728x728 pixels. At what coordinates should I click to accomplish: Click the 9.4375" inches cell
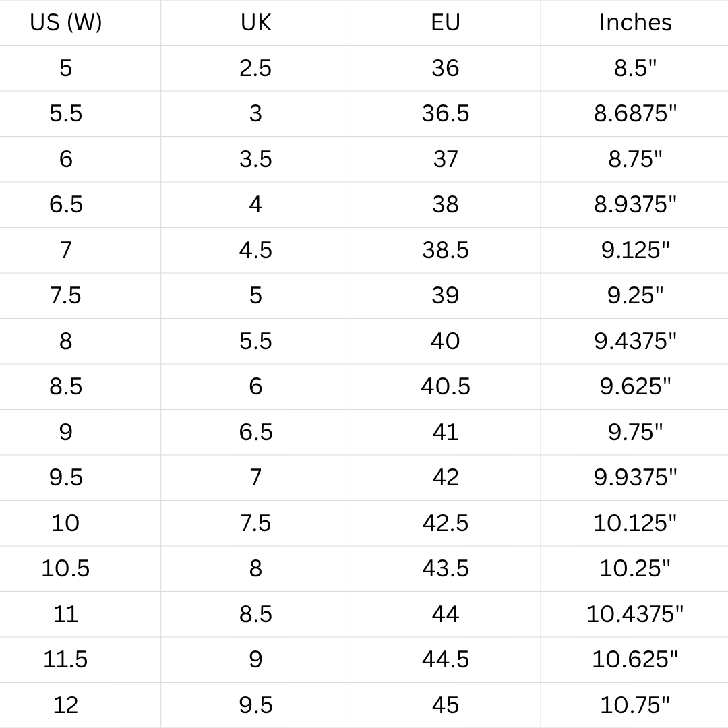[635, 341]
